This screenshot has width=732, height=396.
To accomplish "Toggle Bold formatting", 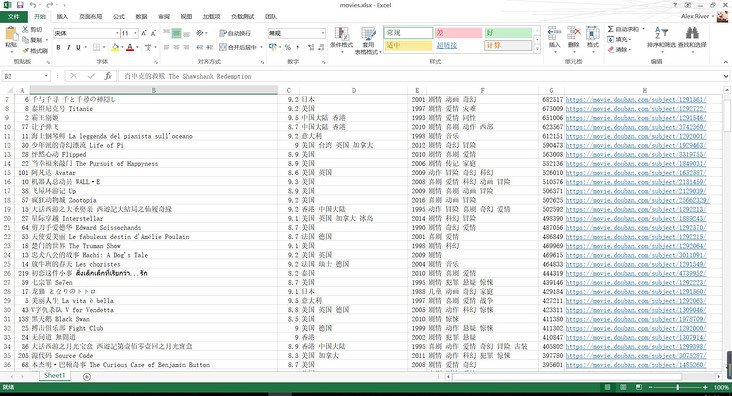I will tap(58, 47).
